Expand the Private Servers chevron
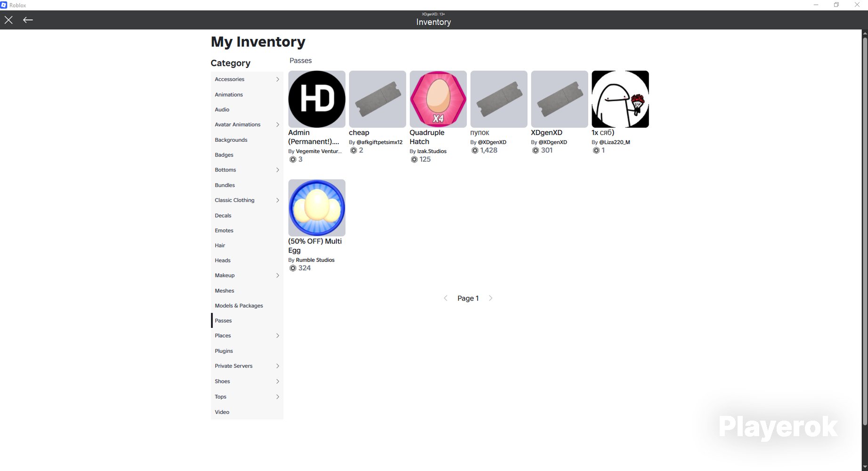 [x=277, y=366]
